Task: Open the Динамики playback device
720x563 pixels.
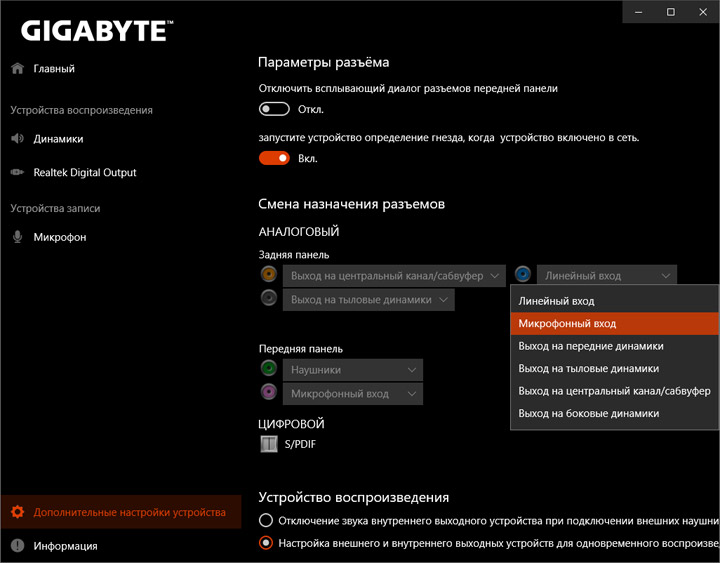Action: tap(58, 139)
